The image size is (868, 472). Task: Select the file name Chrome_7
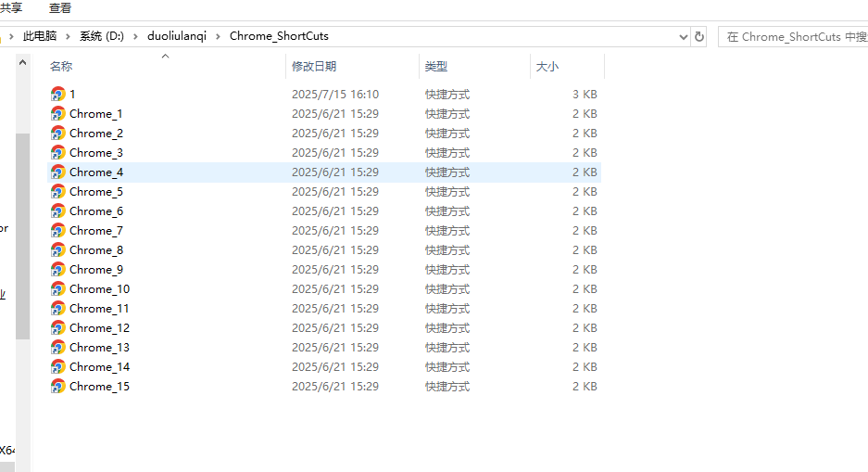[96, 231]
